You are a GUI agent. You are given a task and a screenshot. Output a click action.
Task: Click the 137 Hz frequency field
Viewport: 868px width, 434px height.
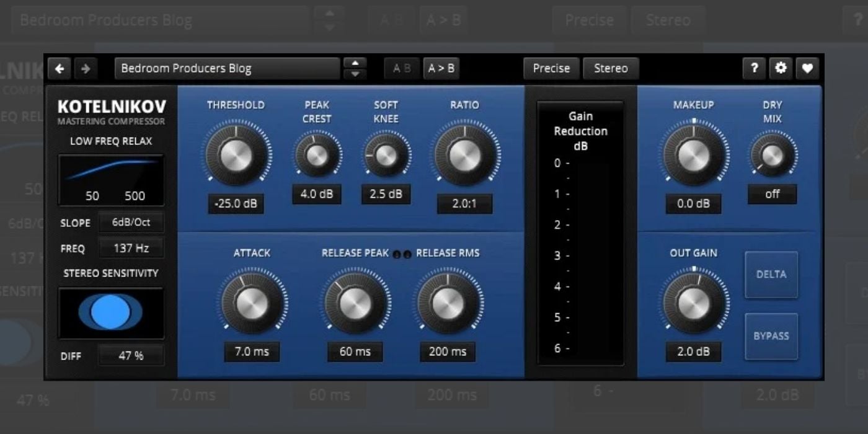point(131,249)
